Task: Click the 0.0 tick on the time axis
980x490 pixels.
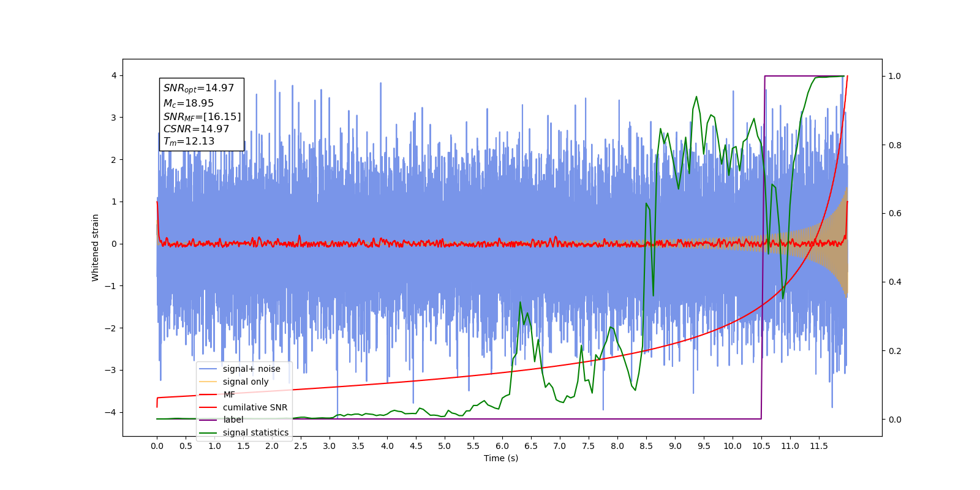Action: (x=157, y=446)
